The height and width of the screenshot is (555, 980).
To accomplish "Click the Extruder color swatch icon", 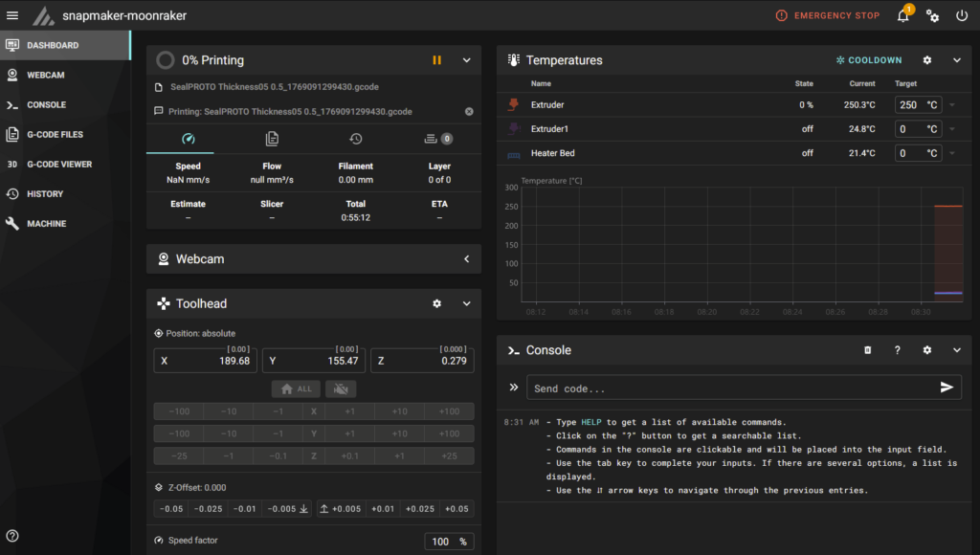I will pos(514,104).
